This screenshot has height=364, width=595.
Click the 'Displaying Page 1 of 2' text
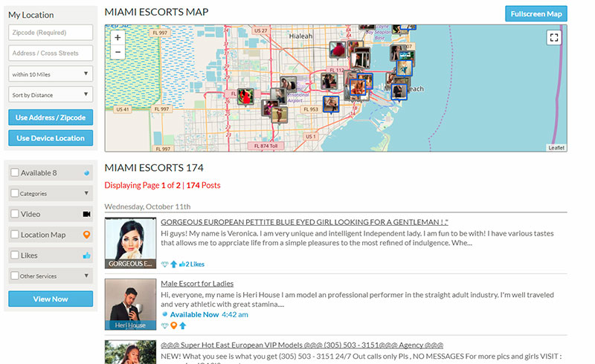pyautogui.click(x=142, y=186)
